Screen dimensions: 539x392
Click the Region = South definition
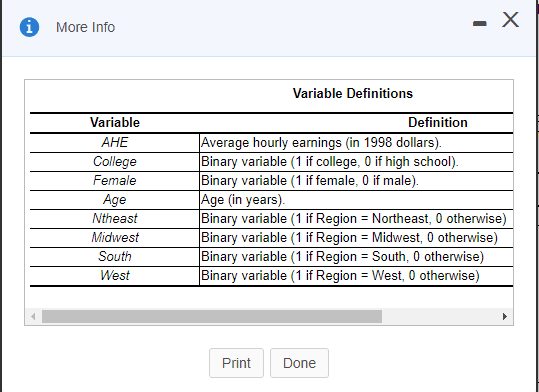(342, 257)
